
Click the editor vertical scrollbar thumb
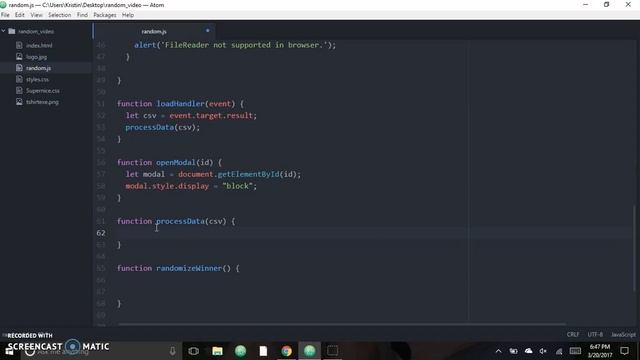pos(634,249)
